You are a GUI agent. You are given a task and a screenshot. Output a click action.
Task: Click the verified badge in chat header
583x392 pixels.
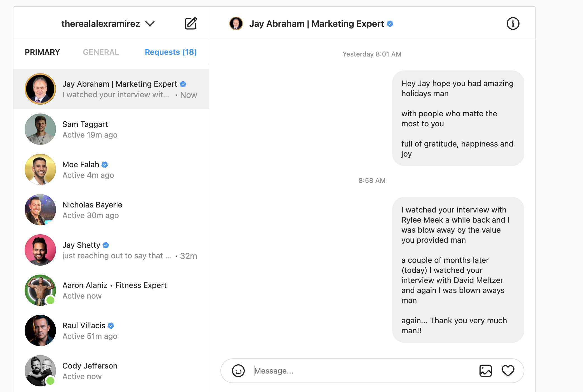pos(390,24)
